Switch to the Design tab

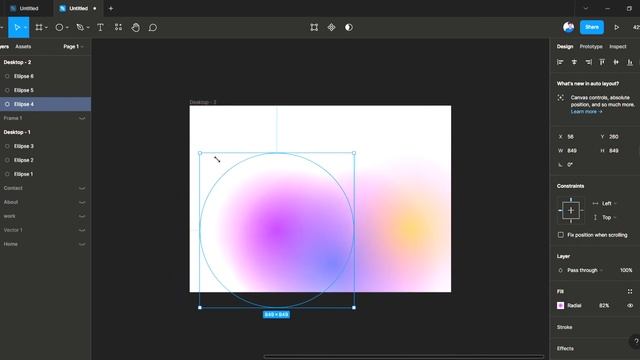coord(565,47)
